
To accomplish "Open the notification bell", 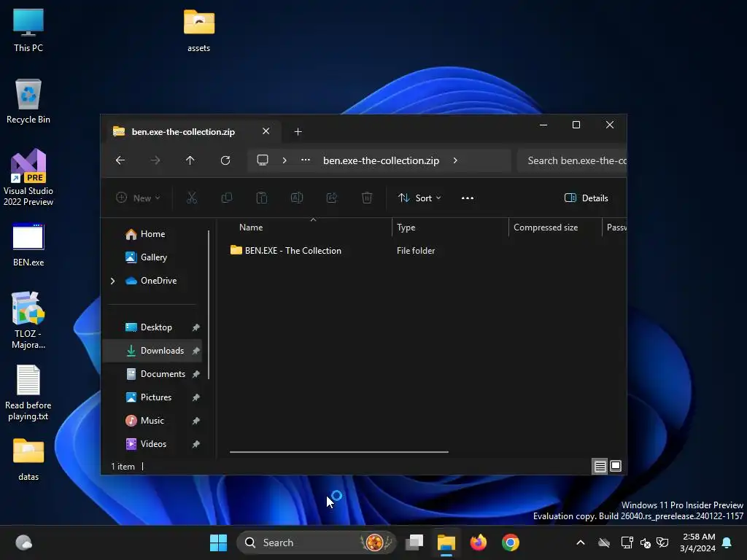I will pos(727,542).
